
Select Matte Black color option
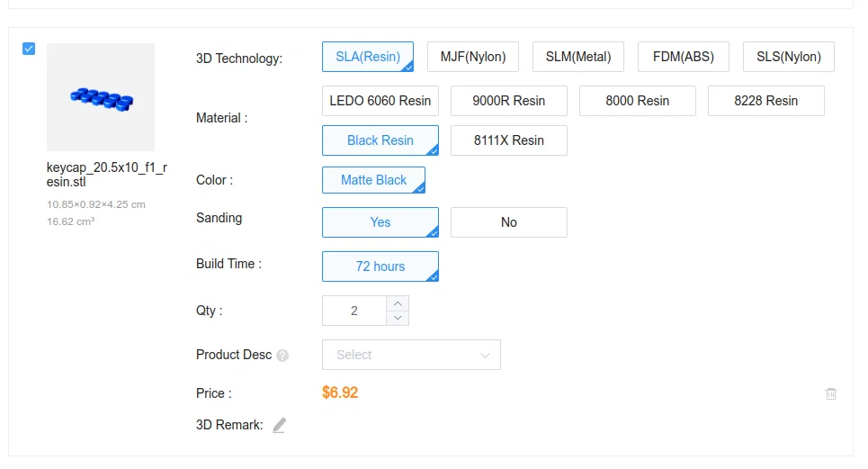(x=373, y=180)
